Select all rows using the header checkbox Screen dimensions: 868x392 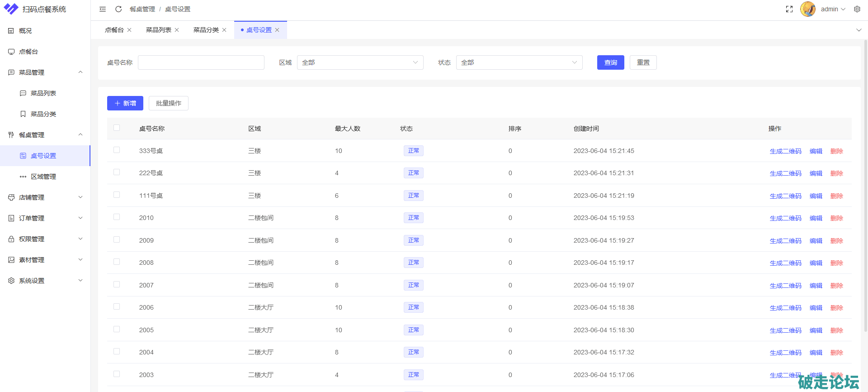[x=117, y=128]
